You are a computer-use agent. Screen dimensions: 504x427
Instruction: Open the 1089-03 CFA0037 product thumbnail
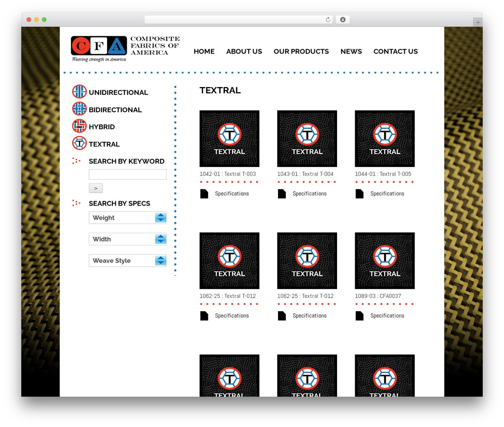pos(385,261)
